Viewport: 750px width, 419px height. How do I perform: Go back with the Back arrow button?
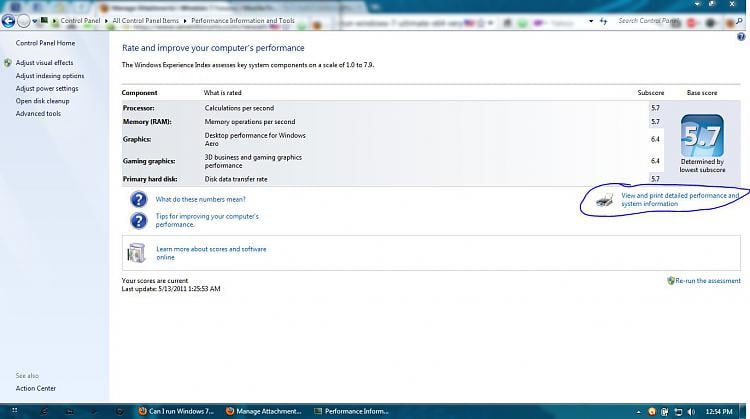8,21
